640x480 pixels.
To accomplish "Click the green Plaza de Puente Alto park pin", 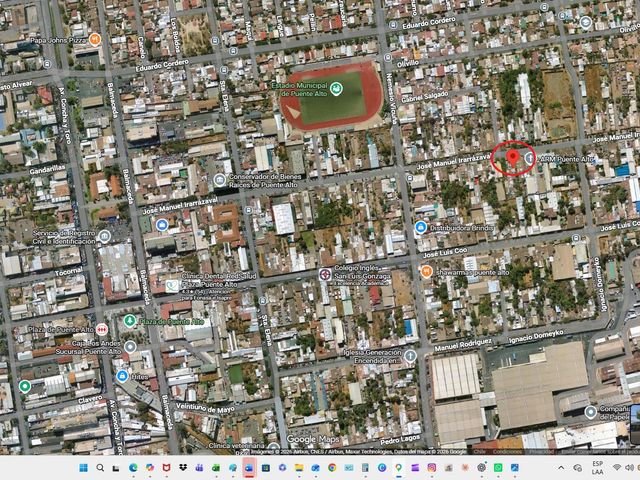I will (x=130, y=321).
